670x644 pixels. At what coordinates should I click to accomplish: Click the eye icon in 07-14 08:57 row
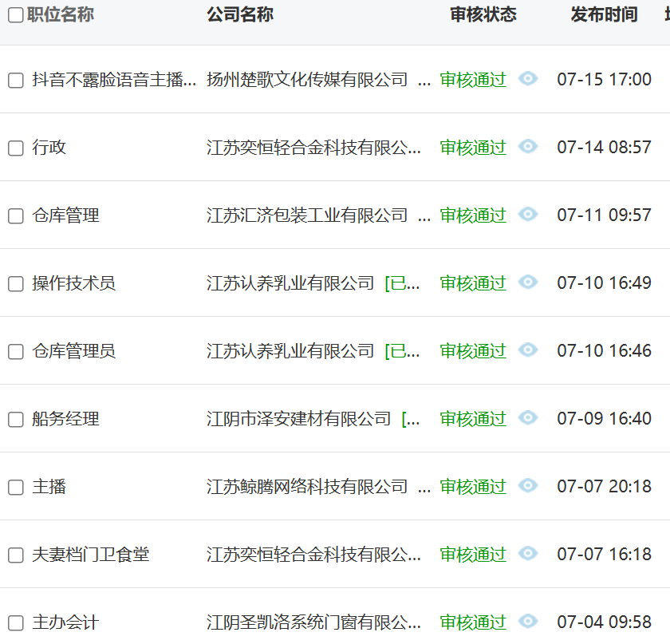pos(528,147)
